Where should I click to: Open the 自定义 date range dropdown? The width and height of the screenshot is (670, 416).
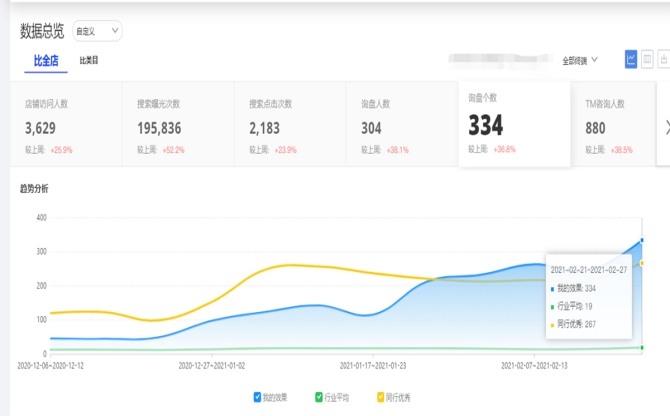click(97, 31)
